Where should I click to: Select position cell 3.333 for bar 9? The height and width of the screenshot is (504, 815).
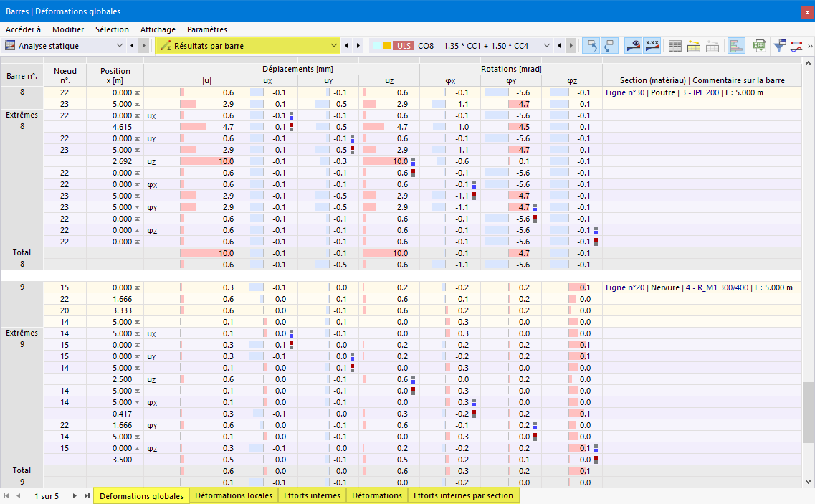[115, 310]
